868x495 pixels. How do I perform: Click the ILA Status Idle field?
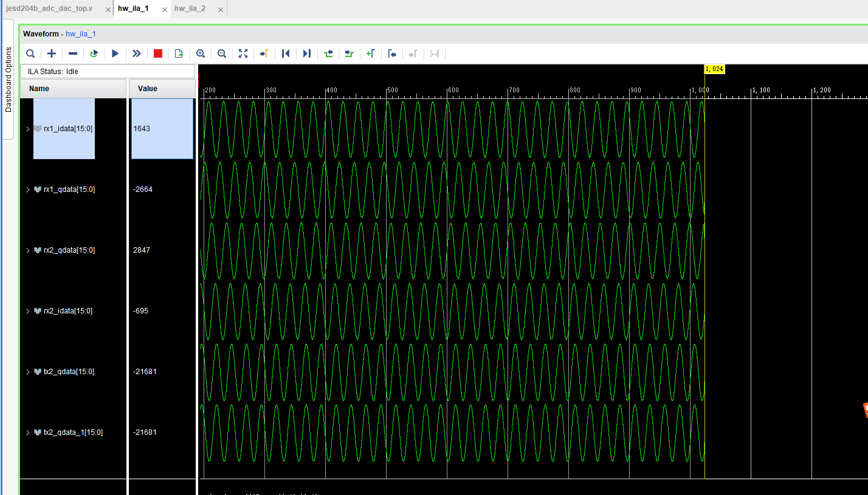pyautogui.click(x=108, y=72)
